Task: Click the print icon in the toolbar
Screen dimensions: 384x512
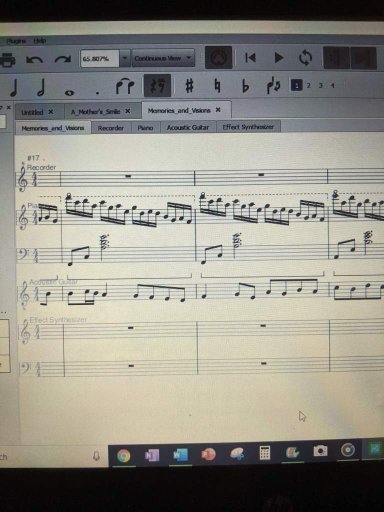Action: point(7,60)
